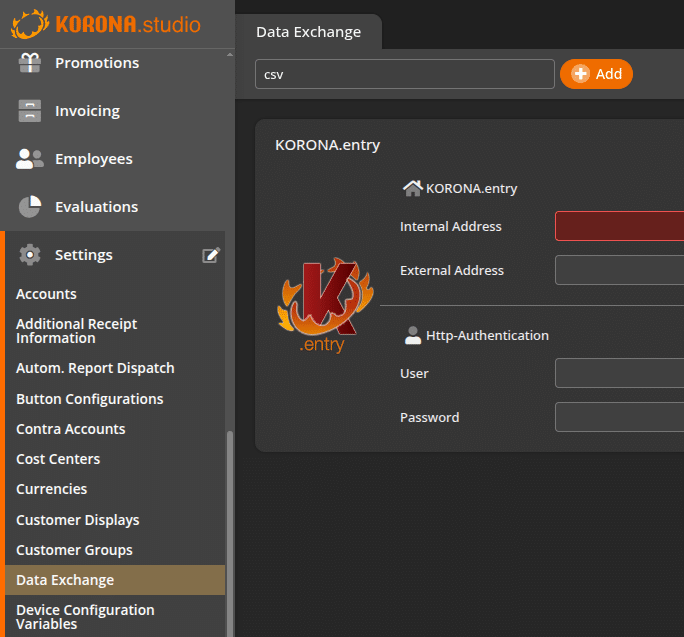The image size is (684, 637).
Task: Switch to the Data Exchange tab
Action: 308,32
